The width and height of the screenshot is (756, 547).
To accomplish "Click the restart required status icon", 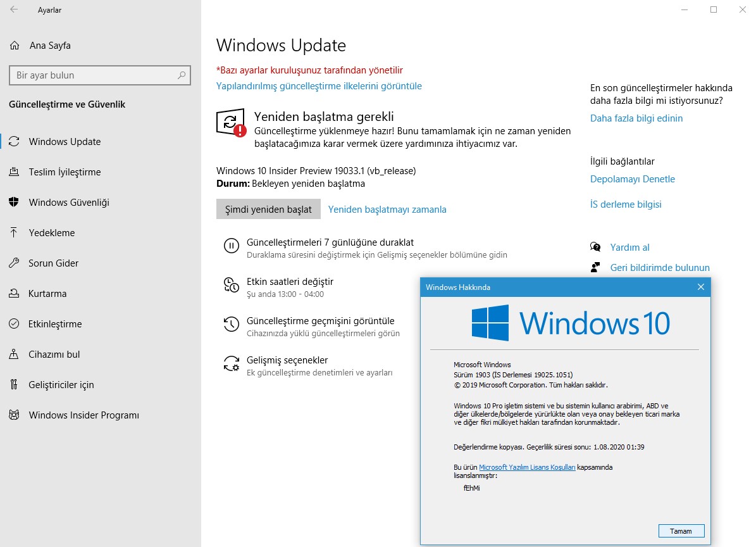I will click(232, 123).
